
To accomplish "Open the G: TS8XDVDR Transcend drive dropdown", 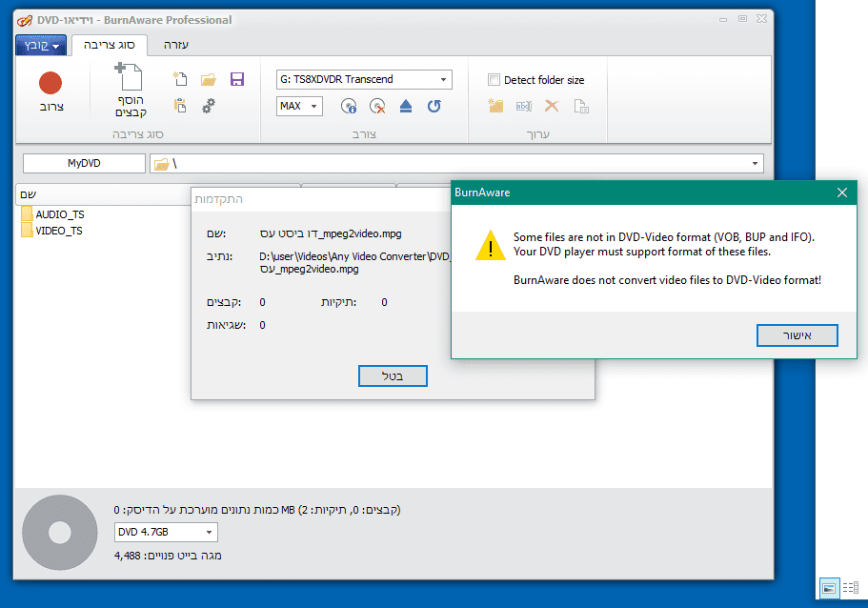I will click(364, 79).
